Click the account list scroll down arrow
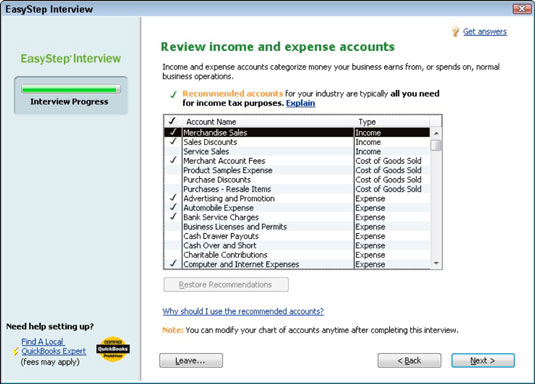 [x=436, y=263]
